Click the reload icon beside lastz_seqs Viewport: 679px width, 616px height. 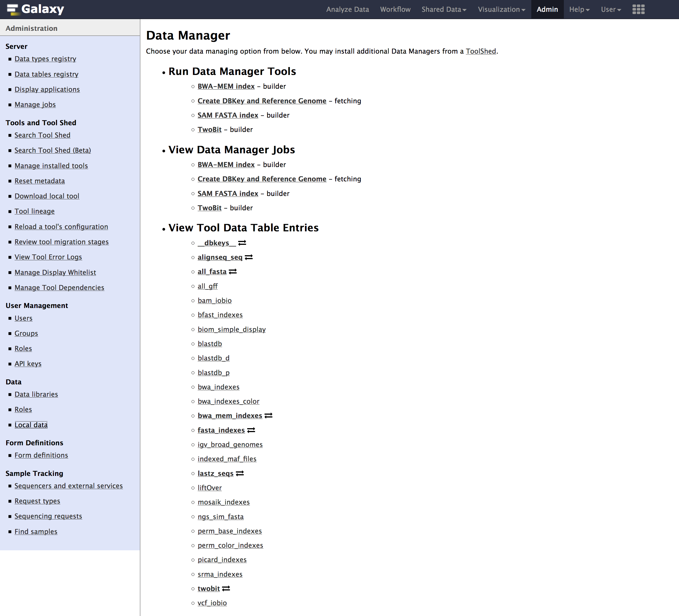click(240, 474)
